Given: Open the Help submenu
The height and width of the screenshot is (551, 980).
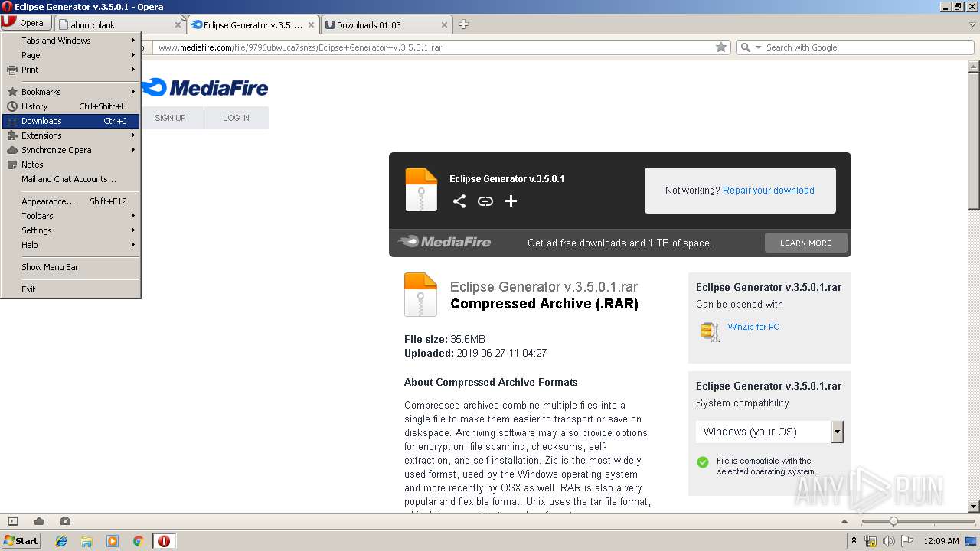Looking at the screenshot, I should point(70,245).
